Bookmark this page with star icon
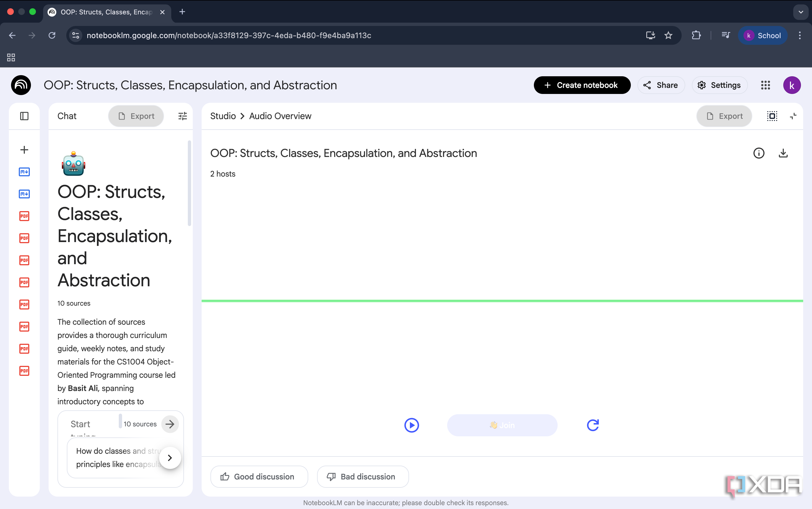The height and width of the screenshot is (509, 812). [668, 35]
